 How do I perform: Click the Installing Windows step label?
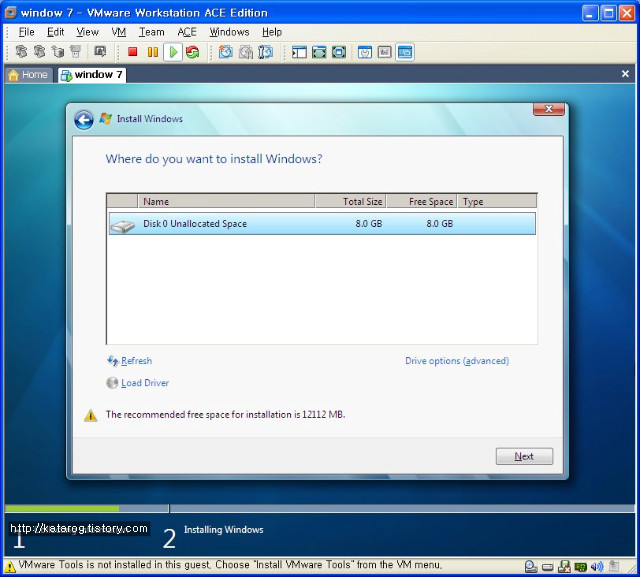click(224, 530)
